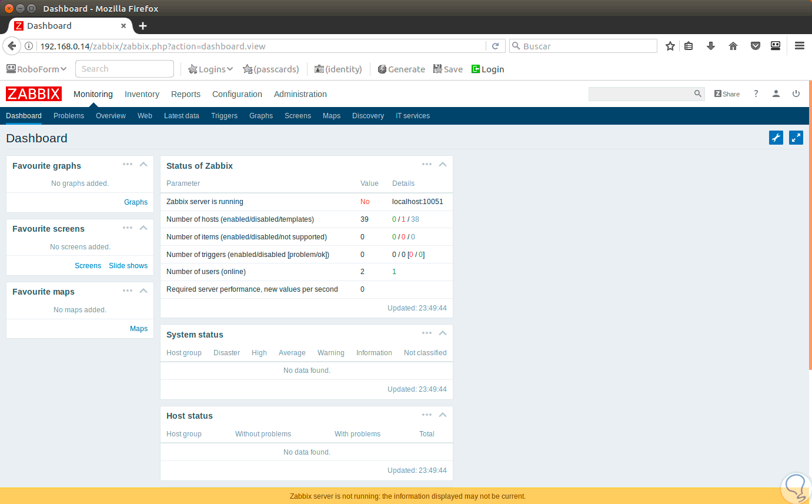Collapse the Status of Zabbix widget
Image resolution: width=812 pixels, height=504 pixels.
(443, 165)
